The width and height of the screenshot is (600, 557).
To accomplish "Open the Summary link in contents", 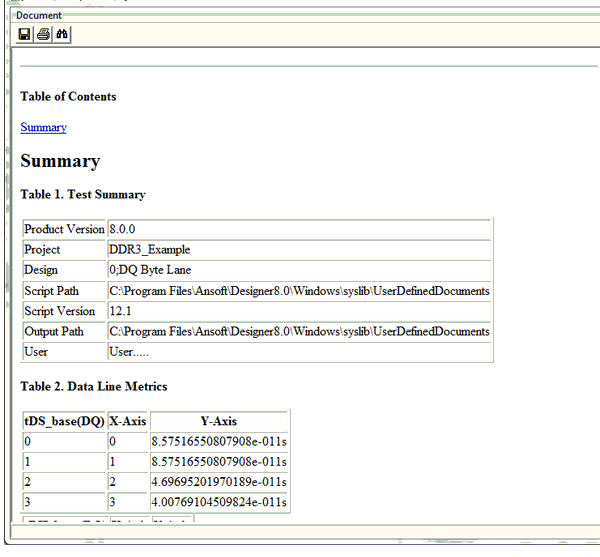I will [x=43, y=127].
